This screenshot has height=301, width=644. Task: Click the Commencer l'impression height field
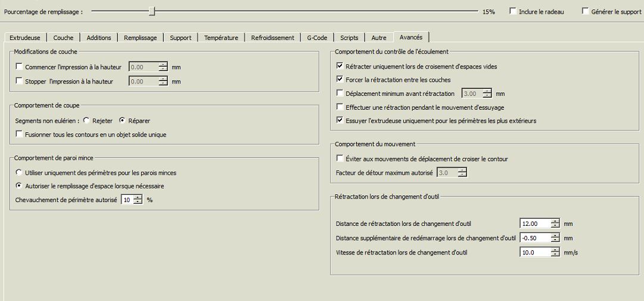(x=144, y=67)
